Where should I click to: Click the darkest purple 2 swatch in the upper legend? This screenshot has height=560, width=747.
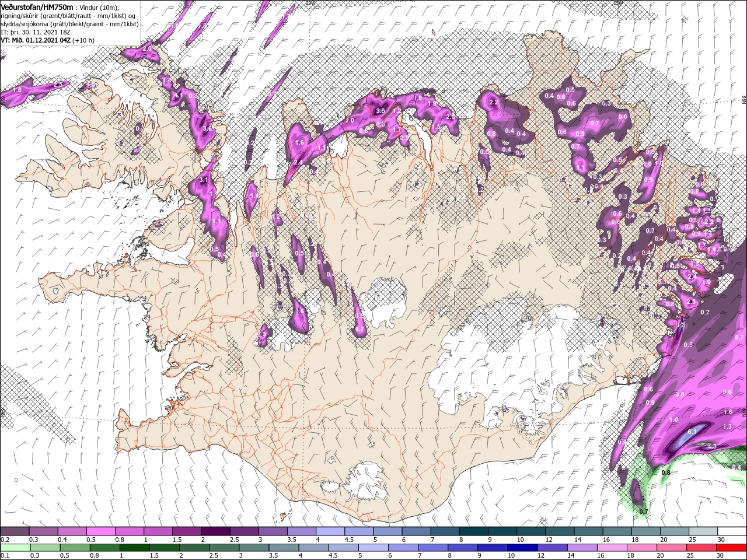[x=215, y=531]
